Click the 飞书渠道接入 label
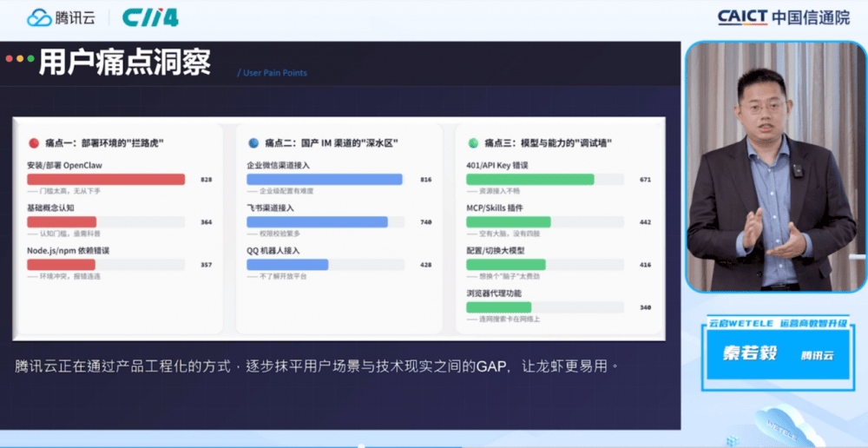The height and width of the screenshot is (448, 868). coord(270,208)
